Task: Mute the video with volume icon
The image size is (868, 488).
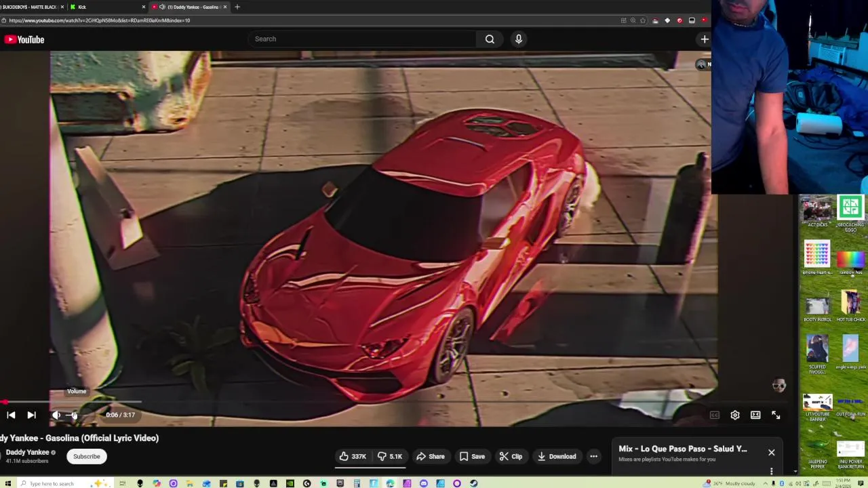Action: click(56, 415)
